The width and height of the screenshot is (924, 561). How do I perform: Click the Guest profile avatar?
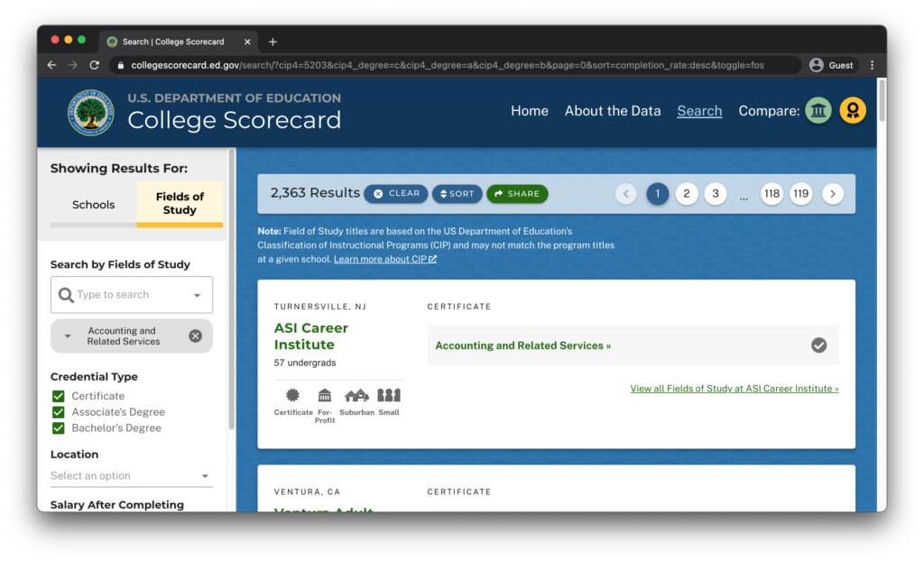coord(816,65)
